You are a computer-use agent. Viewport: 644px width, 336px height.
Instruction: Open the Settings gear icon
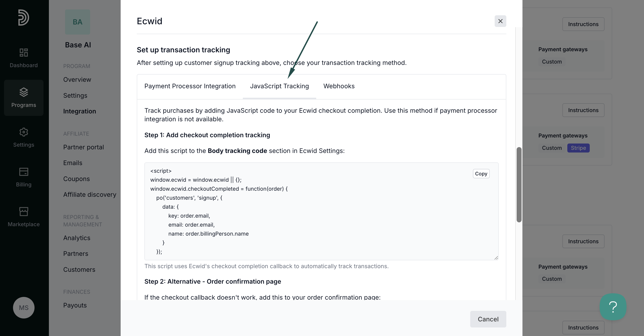coord(24,132)
